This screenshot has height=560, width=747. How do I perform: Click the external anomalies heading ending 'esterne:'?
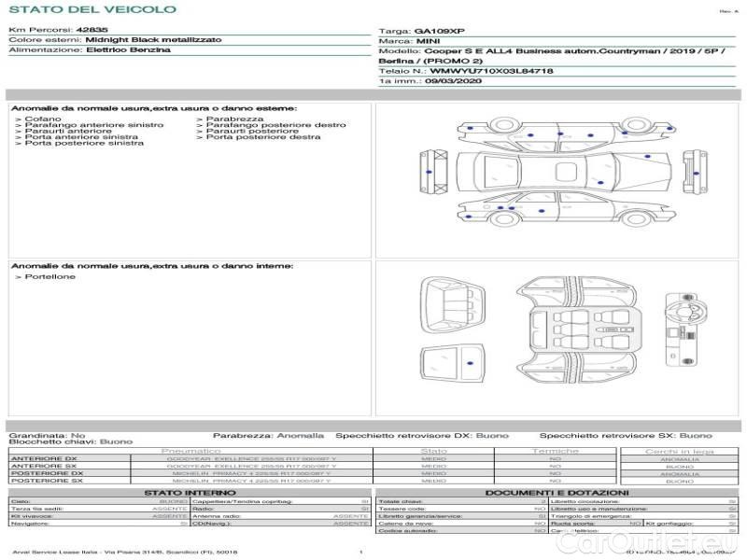(x=154, y=108)
